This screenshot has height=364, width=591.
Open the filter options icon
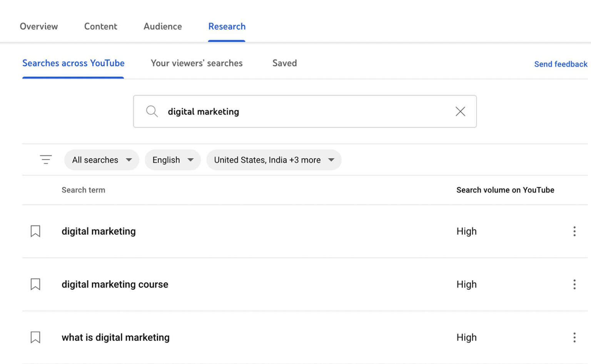pos(45,159)
